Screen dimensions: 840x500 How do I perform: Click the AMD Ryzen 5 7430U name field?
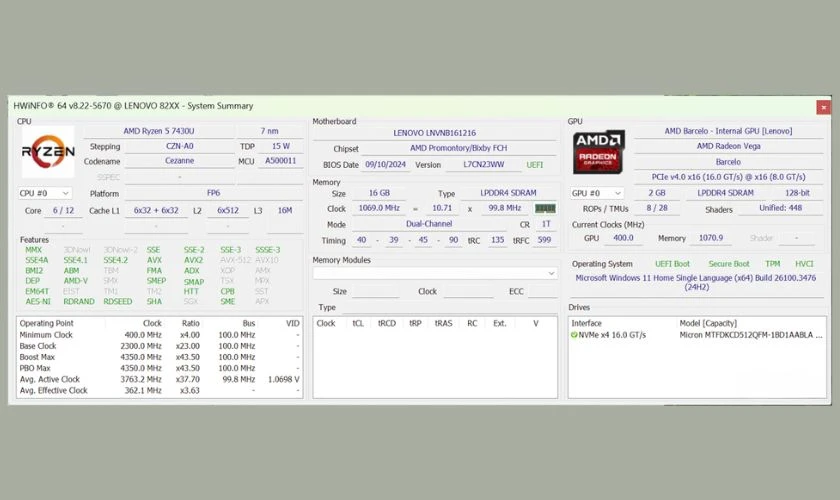coord(160,131)
